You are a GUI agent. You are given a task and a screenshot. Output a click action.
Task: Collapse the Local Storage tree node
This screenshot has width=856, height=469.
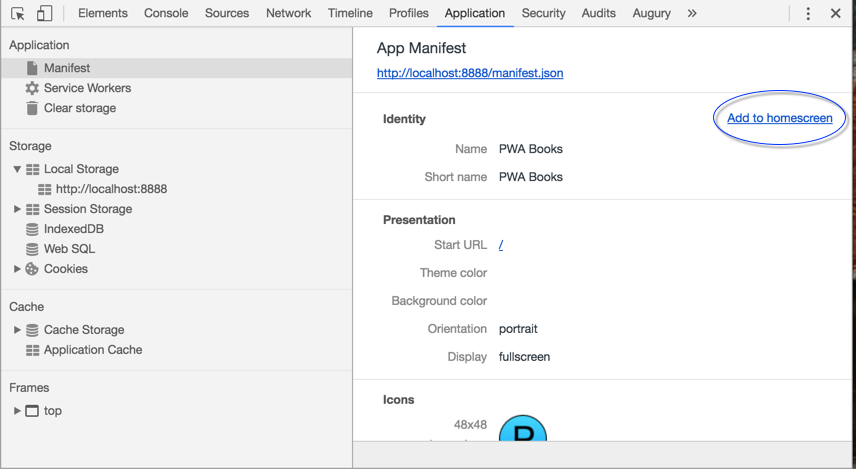click(x=17, y=169)
